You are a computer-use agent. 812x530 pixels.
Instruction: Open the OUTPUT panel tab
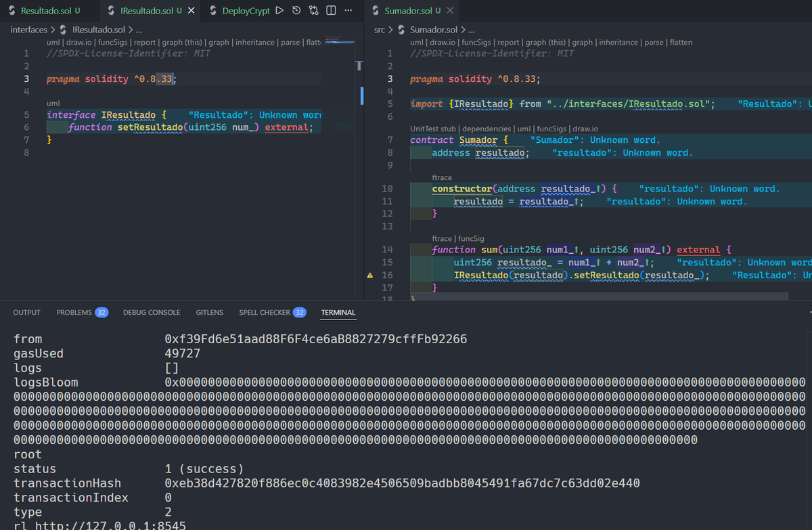pyautogui.click(x=27, y=313)
